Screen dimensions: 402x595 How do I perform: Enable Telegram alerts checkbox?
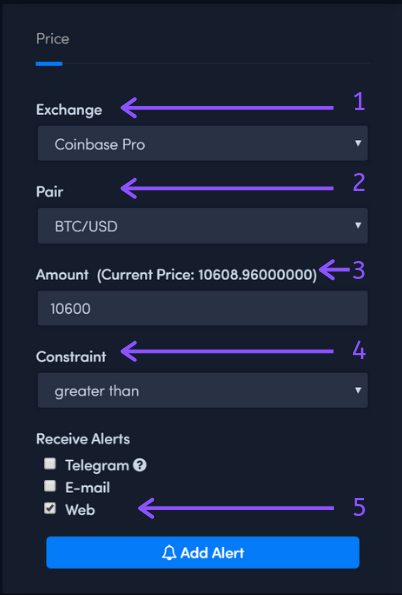coord(50,463)
